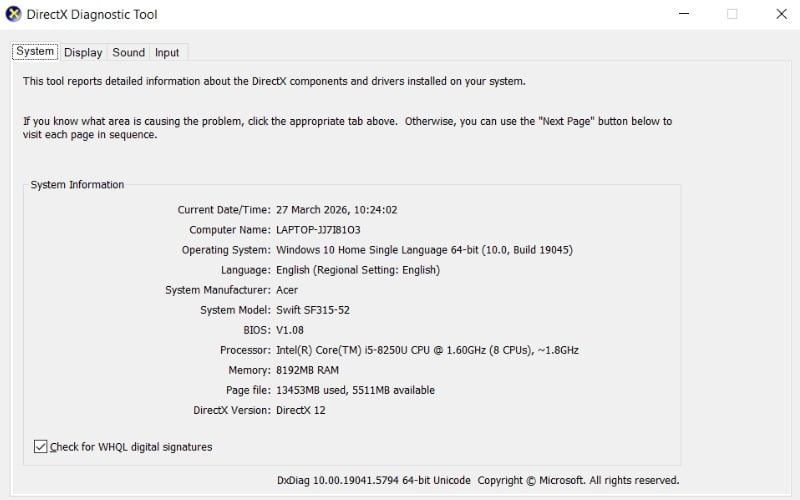Screen dimensions: 800x500
Task: Click the DirectX 12 version value
Action: [300, 410]
